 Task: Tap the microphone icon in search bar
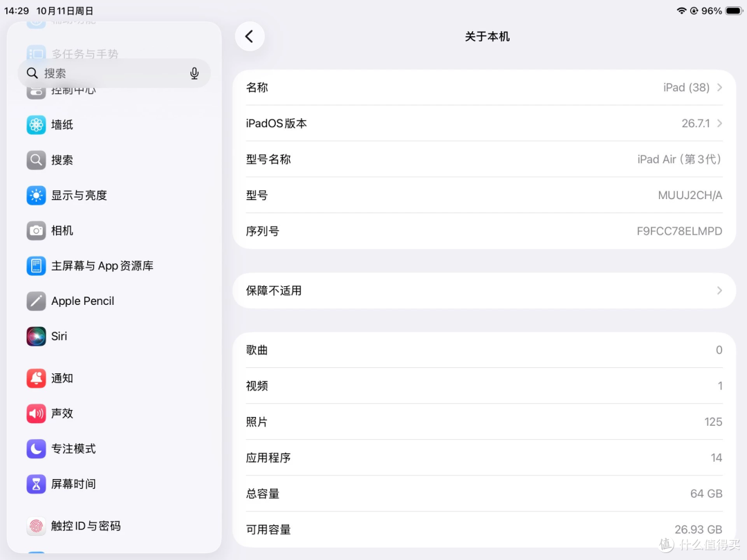coord(194,73)
